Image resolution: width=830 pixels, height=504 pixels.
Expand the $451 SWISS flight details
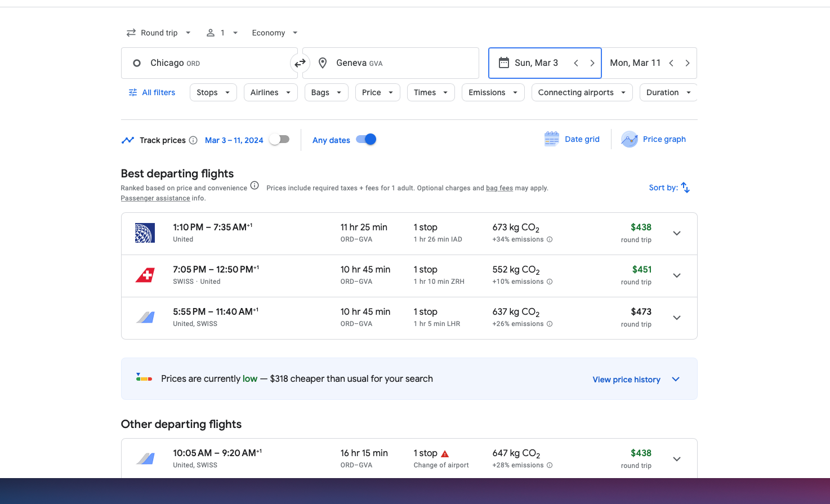677,275
